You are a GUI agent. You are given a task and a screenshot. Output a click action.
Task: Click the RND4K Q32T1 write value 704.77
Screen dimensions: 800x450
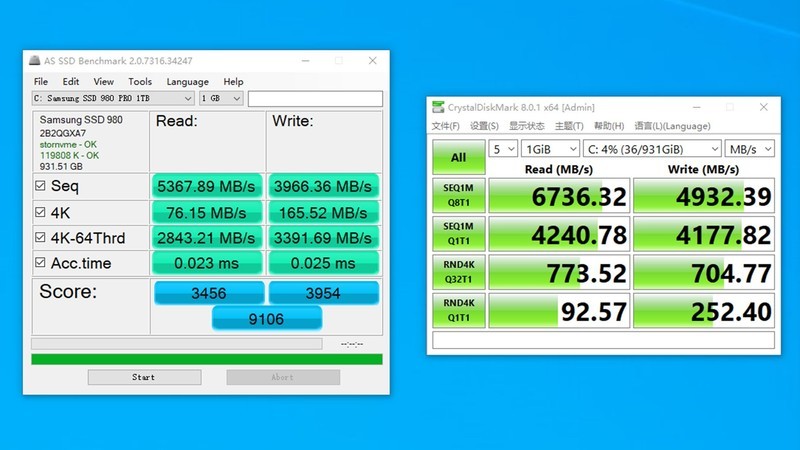[704, 272]
